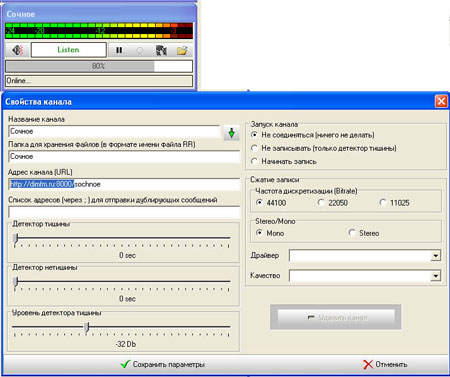Viewport: 450px width, 377px height.
Task: Adjust the silence detector level slider at -32 Db
Action: 87,327
